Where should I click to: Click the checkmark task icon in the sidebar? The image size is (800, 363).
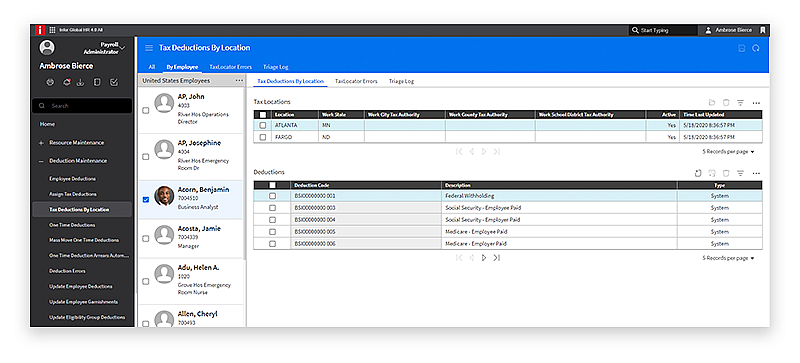point(114,83)
